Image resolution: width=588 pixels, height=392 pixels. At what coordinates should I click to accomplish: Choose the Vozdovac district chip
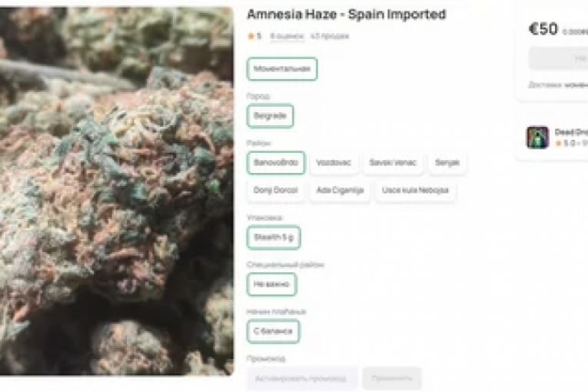pyautogui.click(x=334, y=163)
